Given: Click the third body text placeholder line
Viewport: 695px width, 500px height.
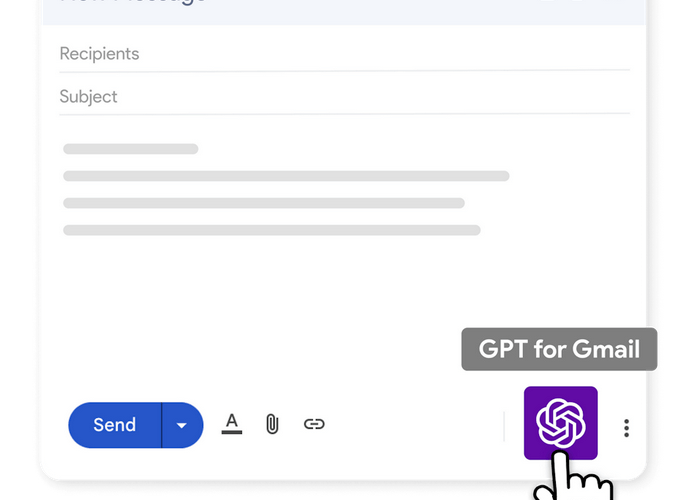Looking at the screenshot, I should point(264,203).
